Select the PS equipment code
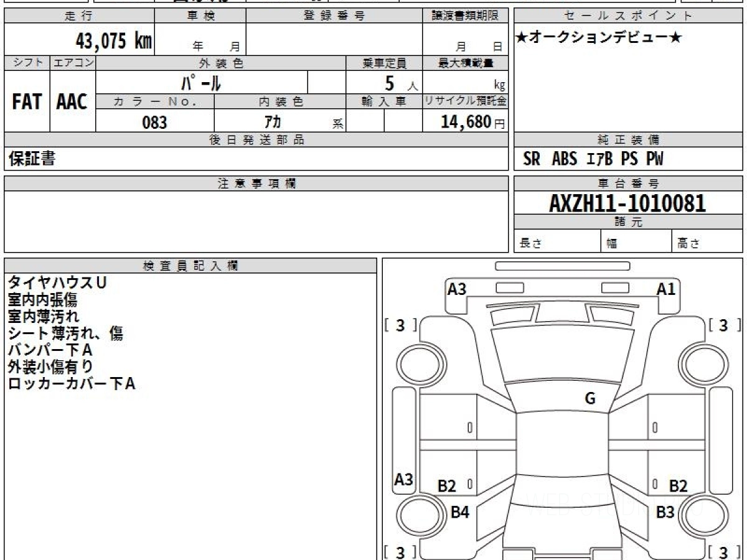The image size is (747, 560). 629,159
